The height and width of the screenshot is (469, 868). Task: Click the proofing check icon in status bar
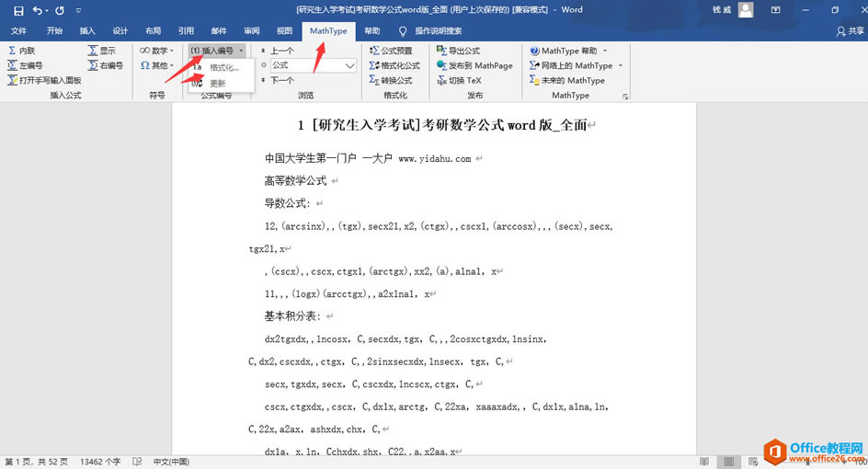[137, 462]
